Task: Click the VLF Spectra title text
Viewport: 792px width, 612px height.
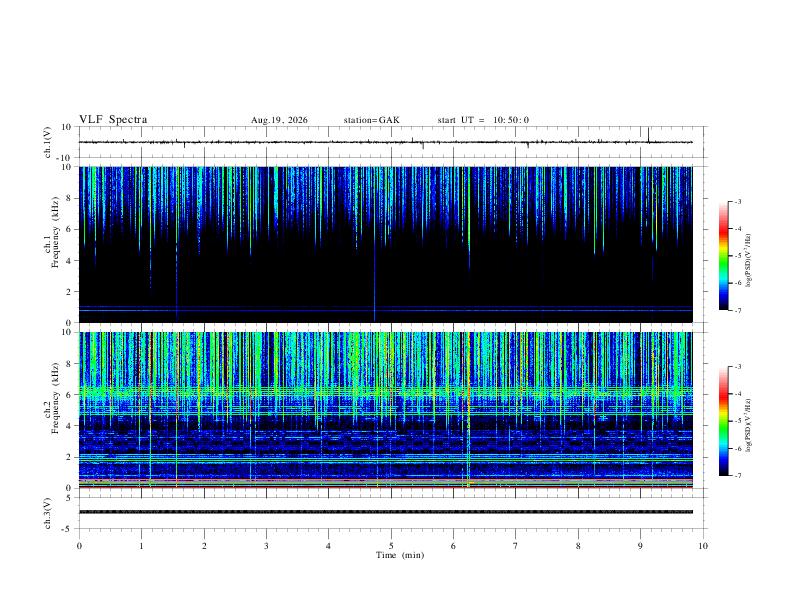Action: [113, 120]
